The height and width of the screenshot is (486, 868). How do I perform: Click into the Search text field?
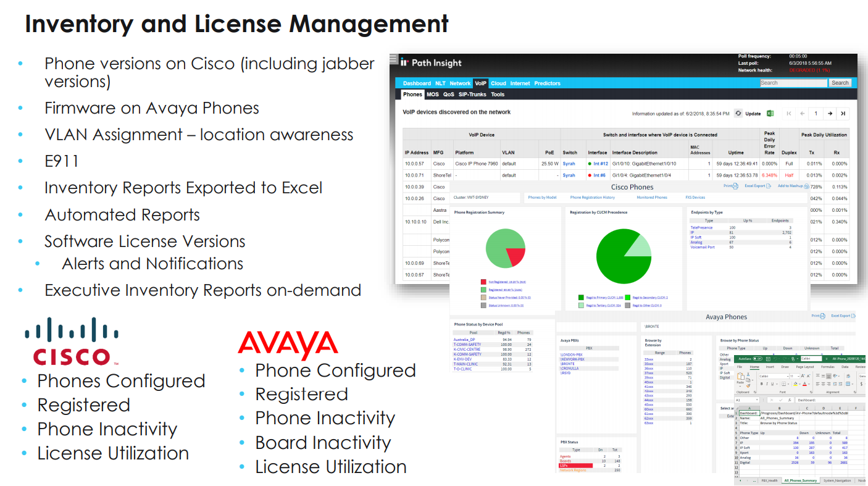point(793,83)
